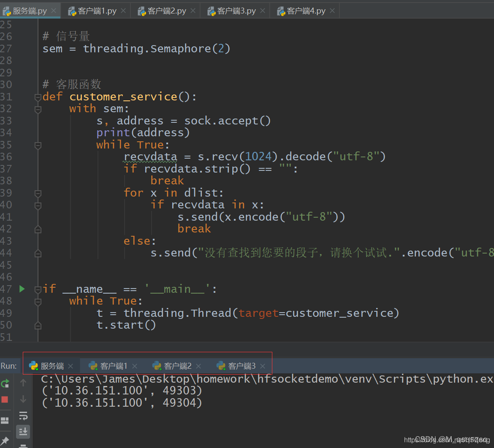Collapse the 'while True' block at line 35
Viewport: 494px width, 448px height.
pyautogui.click(x=38, y=145)
